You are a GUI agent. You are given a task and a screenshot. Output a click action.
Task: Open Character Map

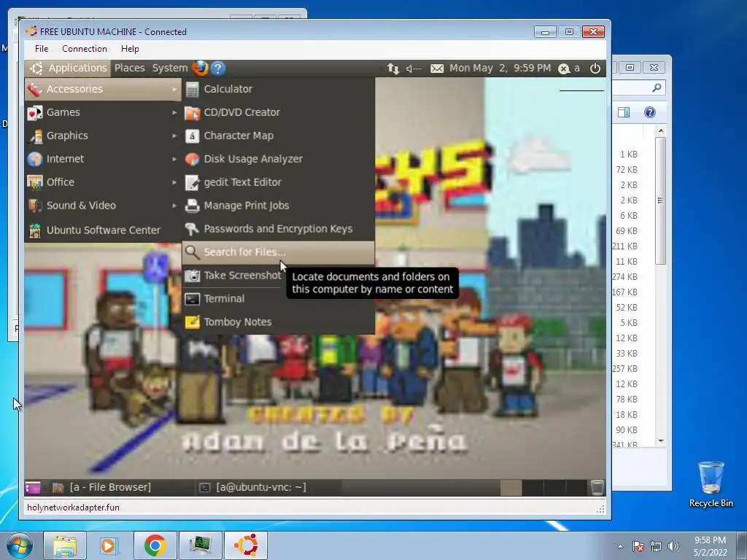click(278, 136)
